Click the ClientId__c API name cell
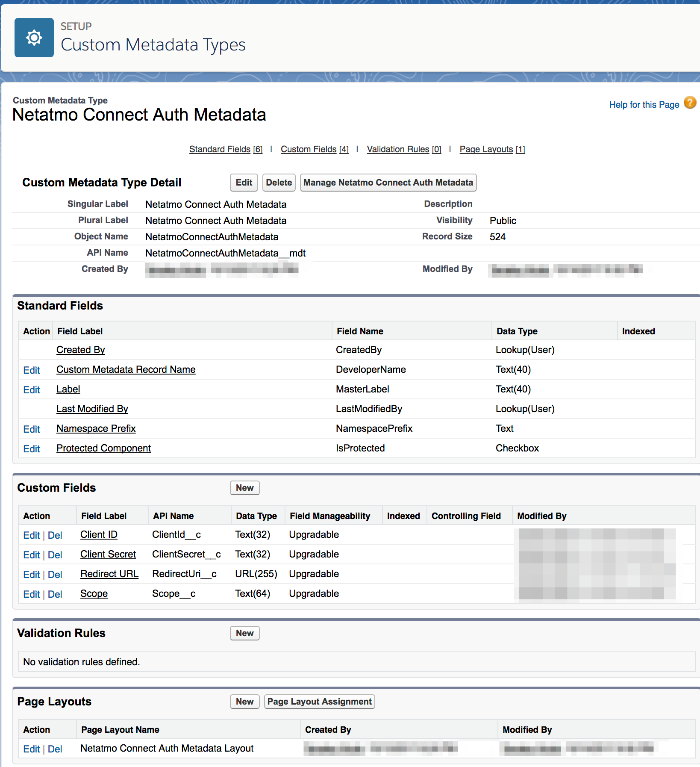The image size is (700, 767). click(176, 534)
